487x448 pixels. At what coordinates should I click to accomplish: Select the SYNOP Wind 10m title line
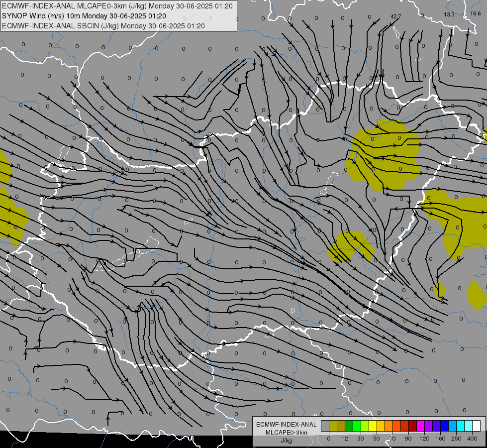coord(84,16)
